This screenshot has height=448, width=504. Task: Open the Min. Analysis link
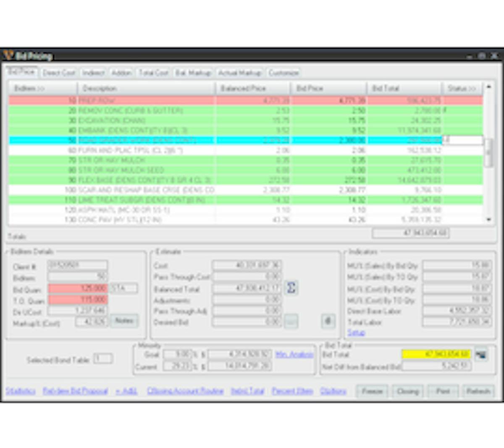tap(294, 355)
